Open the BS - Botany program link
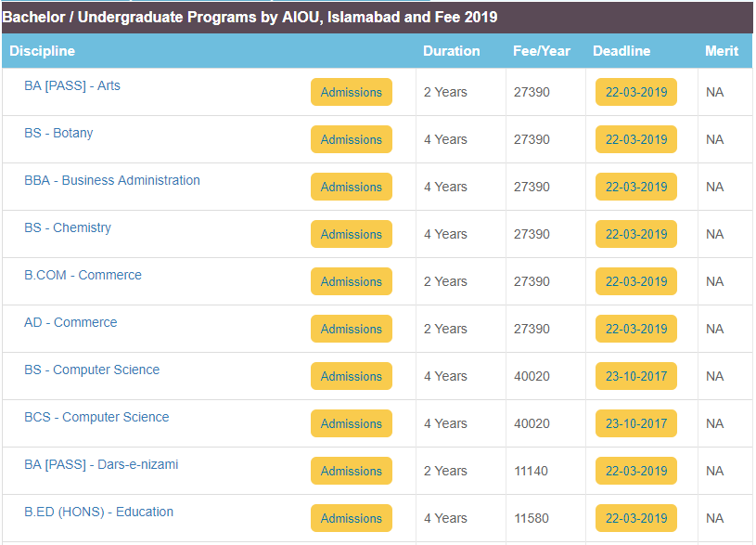 pyautogui.click(x=58, y=133)
